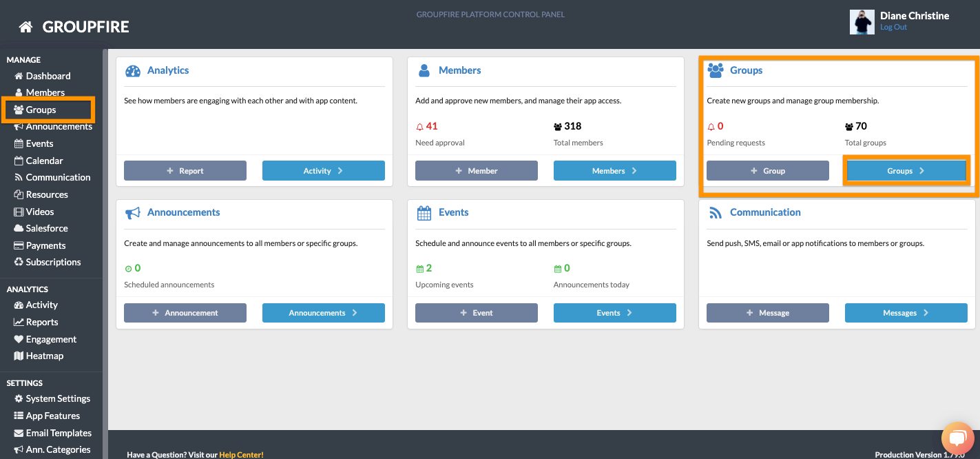The height and width of the screenshot is (459, 980).
Task: Click the Members card title
Action: [460, 70]
